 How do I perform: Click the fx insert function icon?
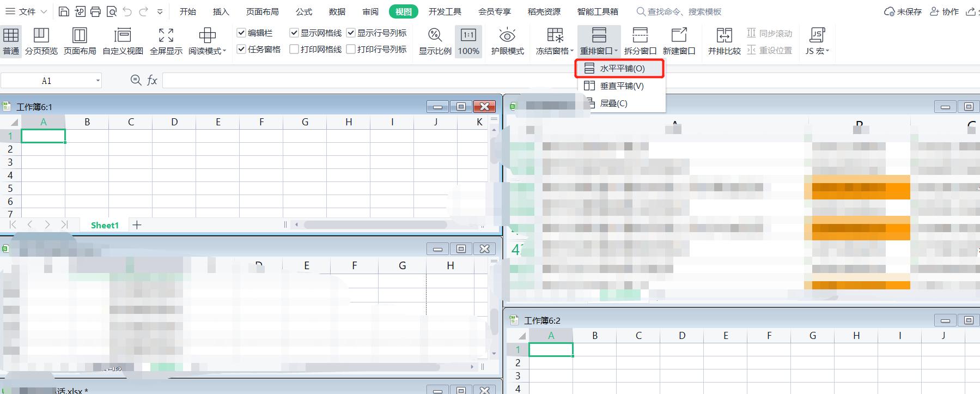(152, 81)
